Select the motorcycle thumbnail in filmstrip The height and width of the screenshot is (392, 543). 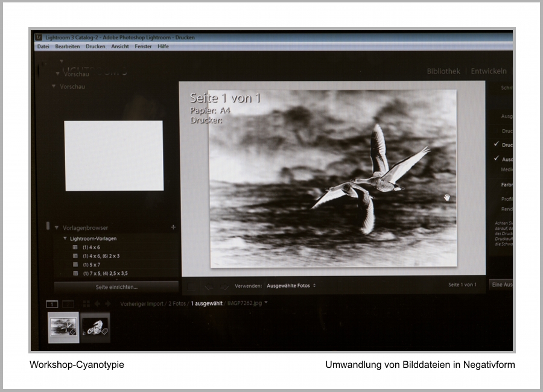[x=95, y=326]
